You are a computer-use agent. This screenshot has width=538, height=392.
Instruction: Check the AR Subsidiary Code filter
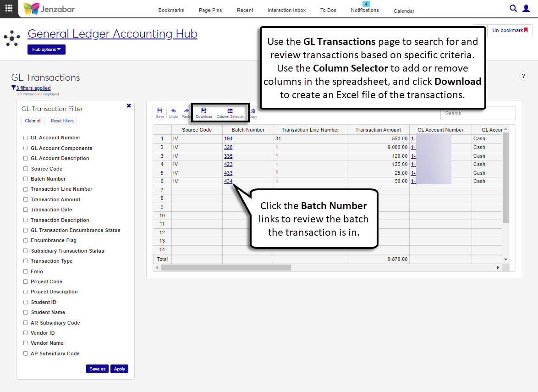[25, 323]
